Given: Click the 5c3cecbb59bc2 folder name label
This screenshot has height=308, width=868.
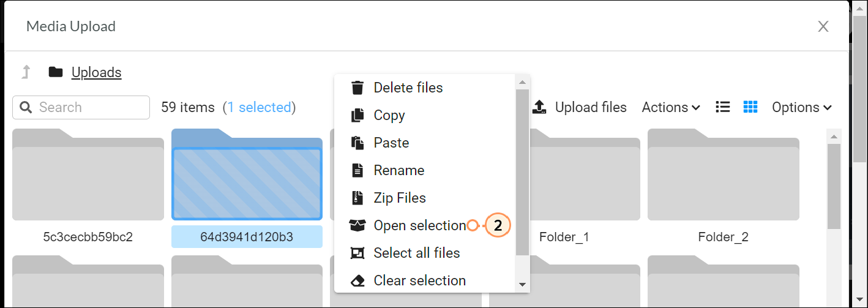Looking at the screenshot, I should coord(88,237).
